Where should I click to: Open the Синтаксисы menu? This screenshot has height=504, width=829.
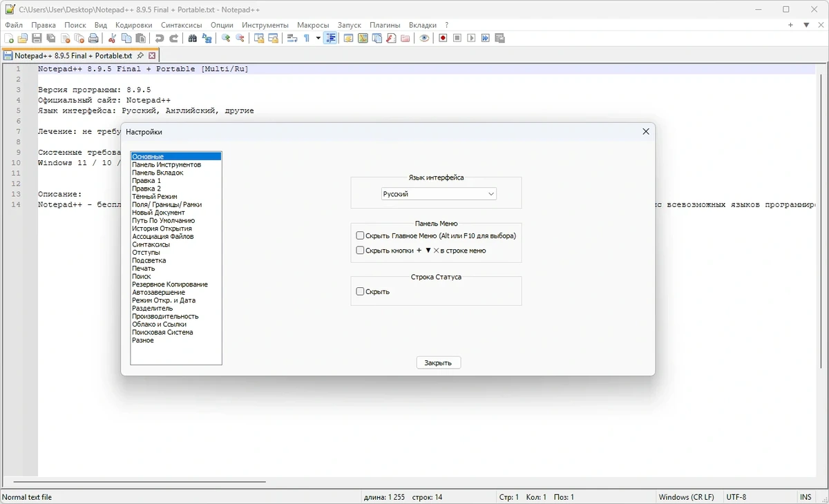pyautogui.click(x=182, y=25)
